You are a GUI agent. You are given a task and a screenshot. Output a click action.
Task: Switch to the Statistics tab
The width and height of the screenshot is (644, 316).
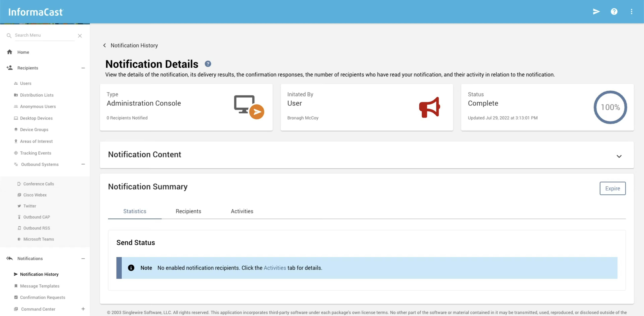tap(135, 211)
